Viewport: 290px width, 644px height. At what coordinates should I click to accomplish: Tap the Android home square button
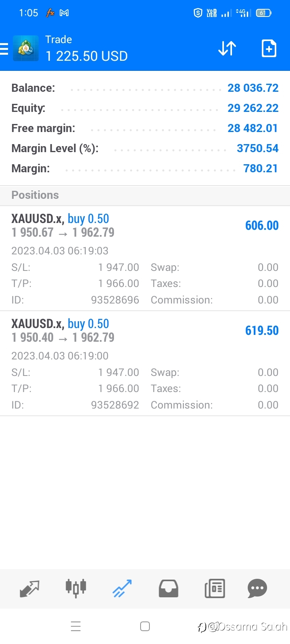pyautogui.click(x=145, y=626)
